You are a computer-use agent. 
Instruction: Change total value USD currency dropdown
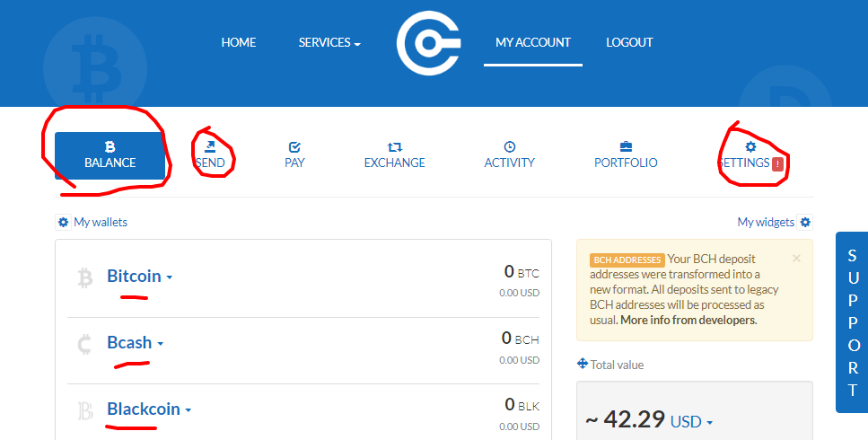[x=691, y=422]
